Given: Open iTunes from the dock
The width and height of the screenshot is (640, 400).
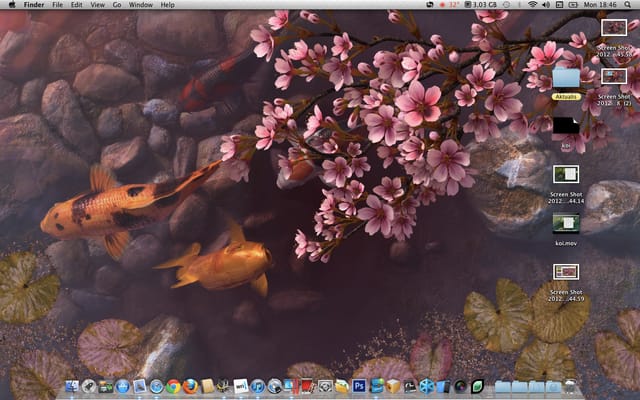Looking at the screenshot, I should tap(258, 386).
